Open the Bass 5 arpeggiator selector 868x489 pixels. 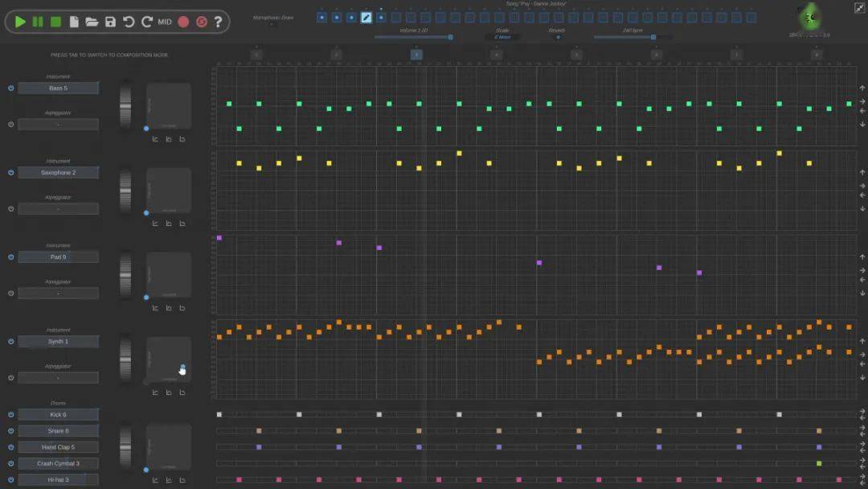point(58,125)
